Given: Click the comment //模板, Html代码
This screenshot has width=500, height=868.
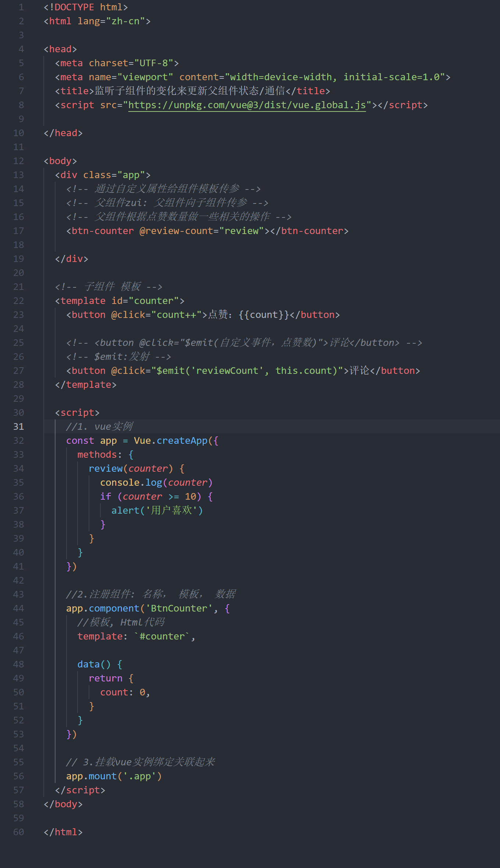Looking at the screenshot, I should [x=121, y=623].
